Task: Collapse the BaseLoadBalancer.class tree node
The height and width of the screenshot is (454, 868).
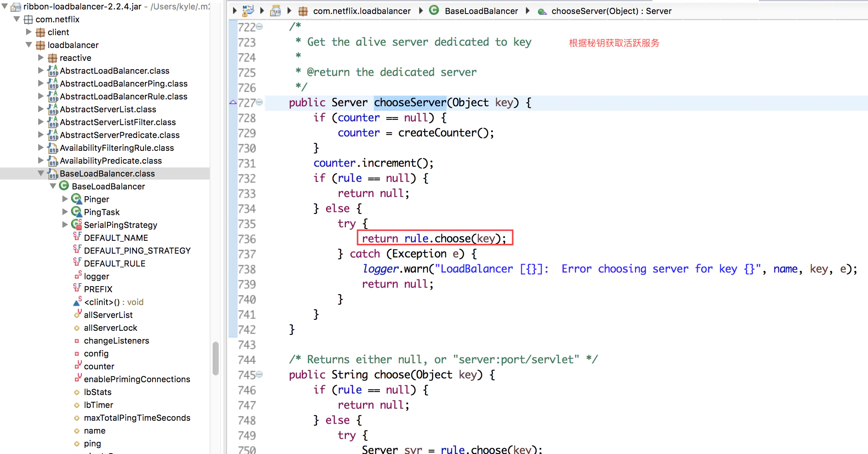Action: (41, 173)
